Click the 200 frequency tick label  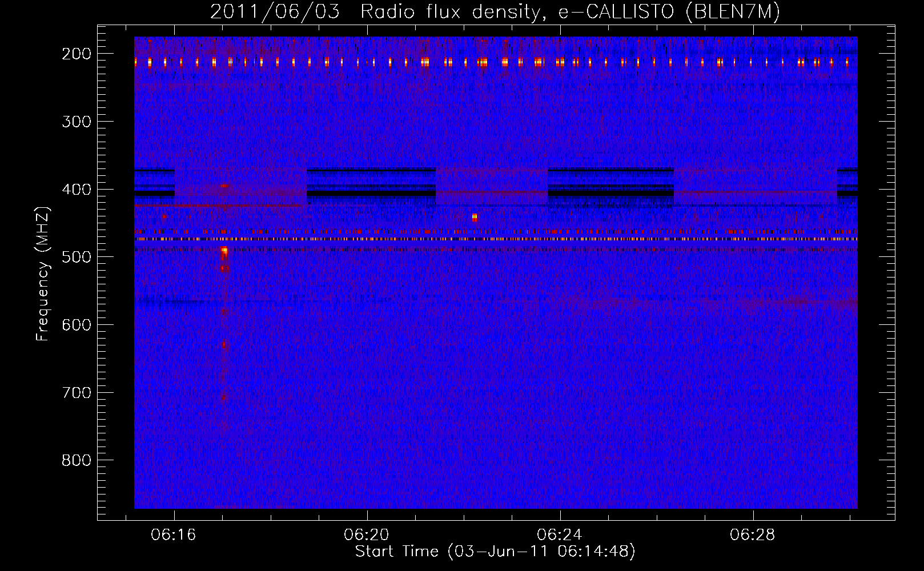click(x=76, y=54)
